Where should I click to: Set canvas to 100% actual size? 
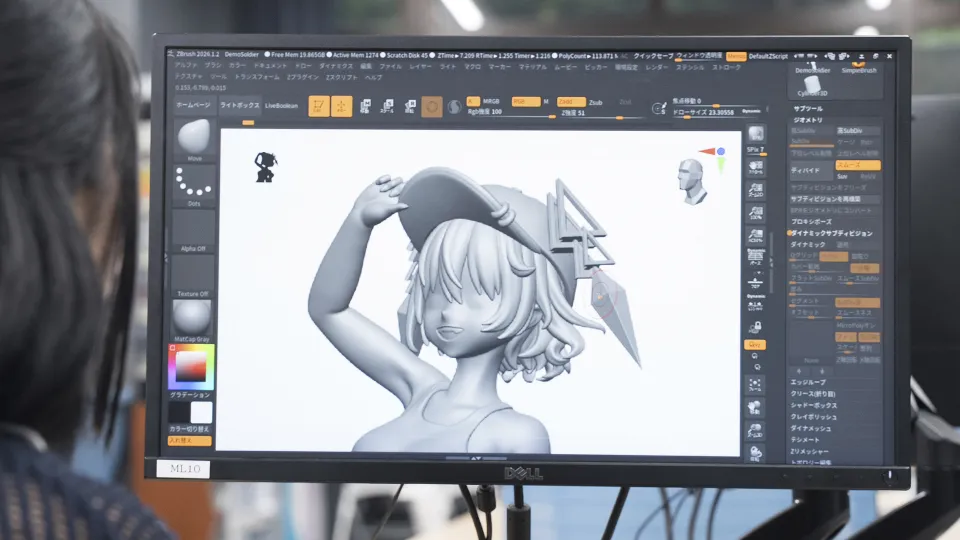(x=756, y=213)
